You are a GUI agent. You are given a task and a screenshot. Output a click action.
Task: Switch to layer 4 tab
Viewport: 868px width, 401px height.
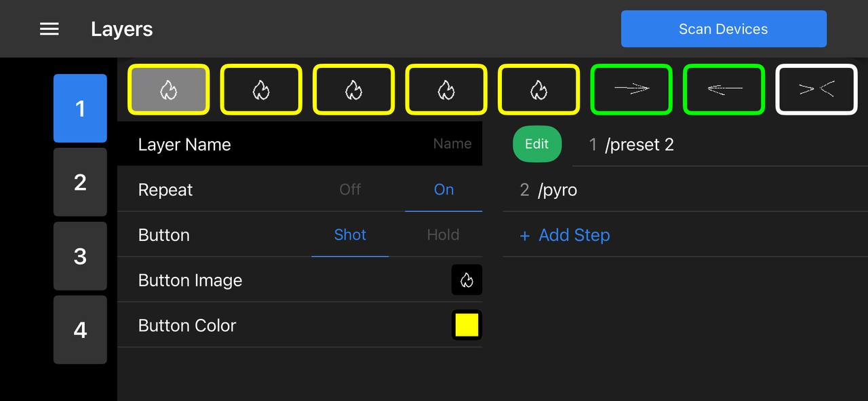click(x=80, y=330)
